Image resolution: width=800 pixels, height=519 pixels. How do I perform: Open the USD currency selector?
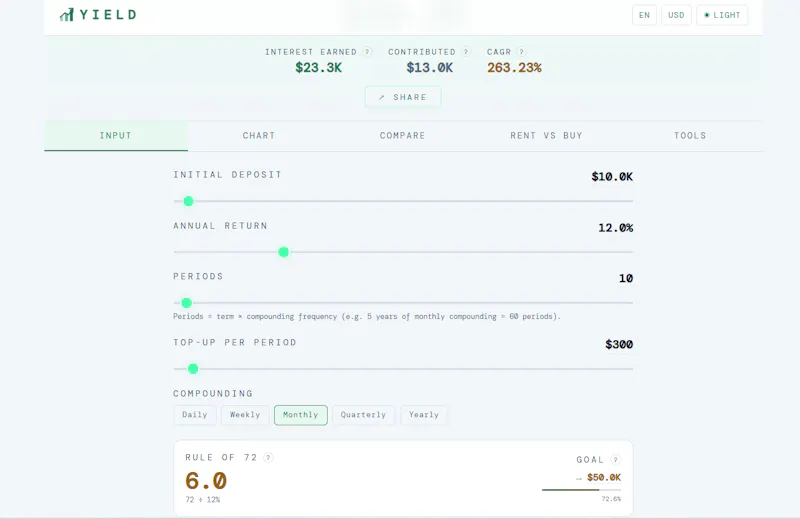point(676,15)
